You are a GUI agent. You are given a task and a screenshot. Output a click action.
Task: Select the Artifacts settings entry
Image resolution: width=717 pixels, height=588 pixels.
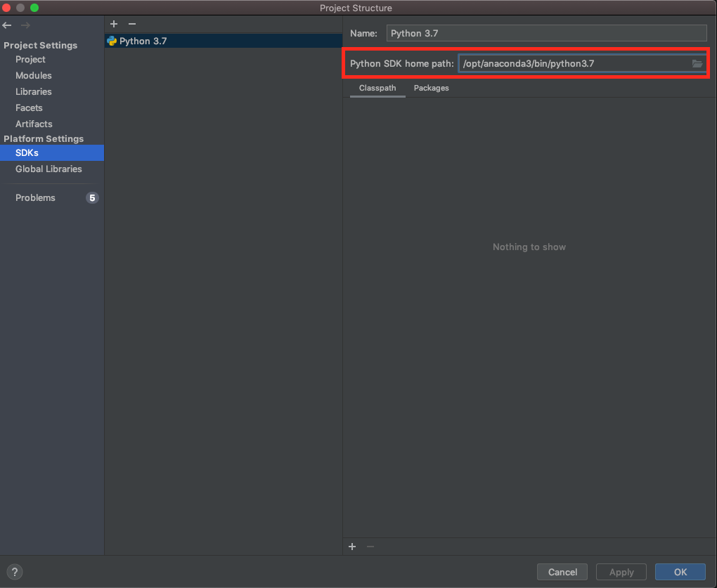point(34,124)
